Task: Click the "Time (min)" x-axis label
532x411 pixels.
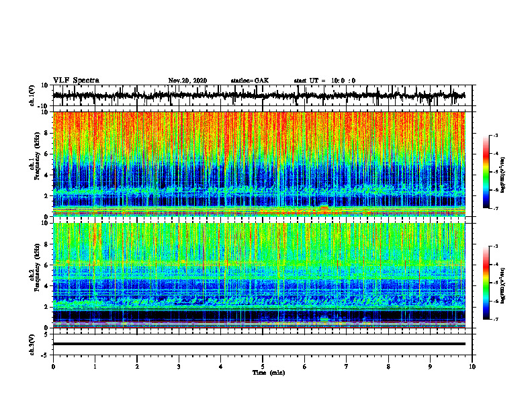Action: click(269, 373)
